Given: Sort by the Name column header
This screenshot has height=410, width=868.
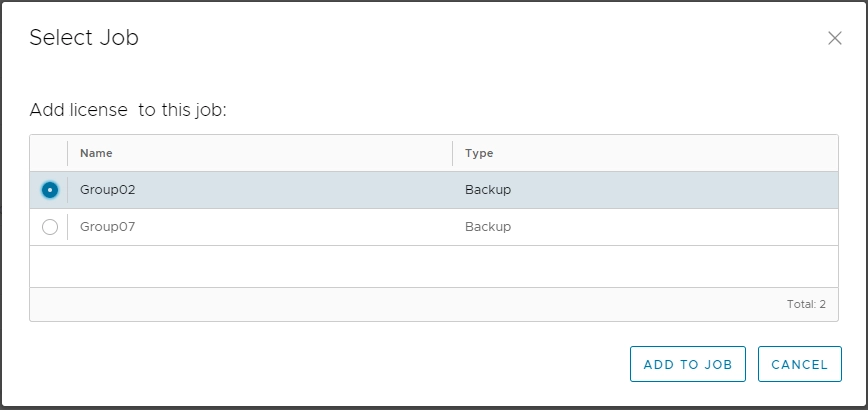Looking at the screenshot, I should pyautogui.click(x=96, y=153).
